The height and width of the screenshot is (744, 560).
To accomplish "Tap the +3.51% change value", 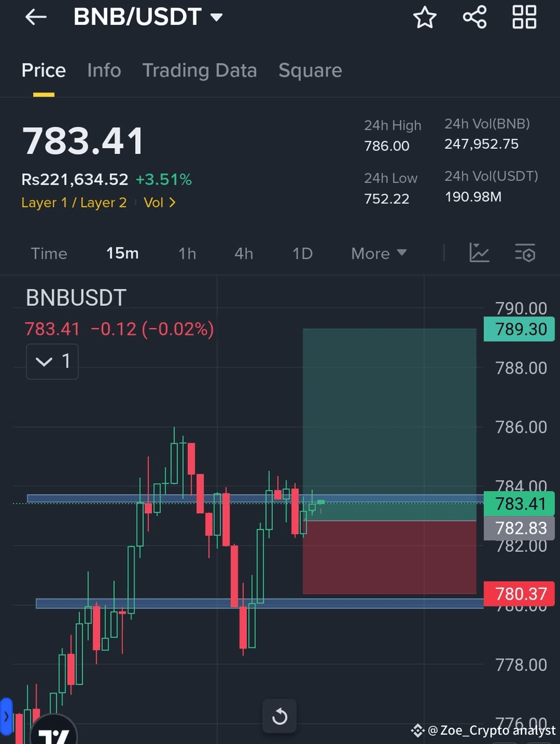I will 164,180.
